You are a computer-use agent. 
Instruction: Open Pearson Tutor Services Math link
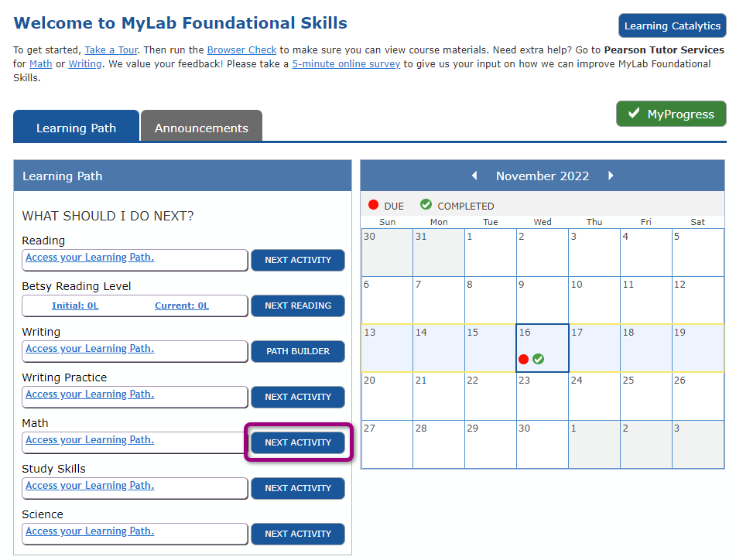point(40,63)
